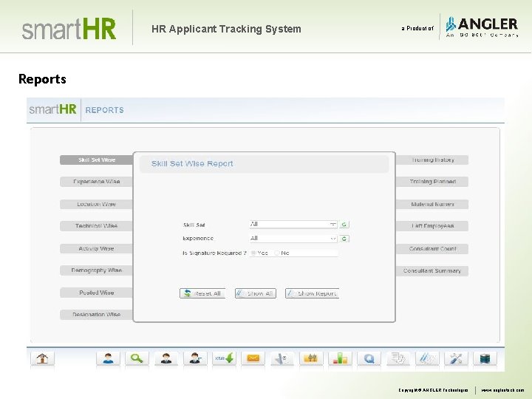
Task: Refresh the Skill Set list
Action: (x=344, y=225)
